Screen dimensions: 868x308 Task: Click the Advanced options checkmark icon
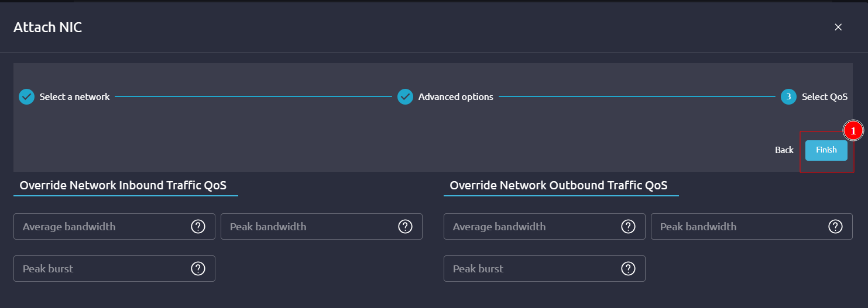(x=405, y=97)
